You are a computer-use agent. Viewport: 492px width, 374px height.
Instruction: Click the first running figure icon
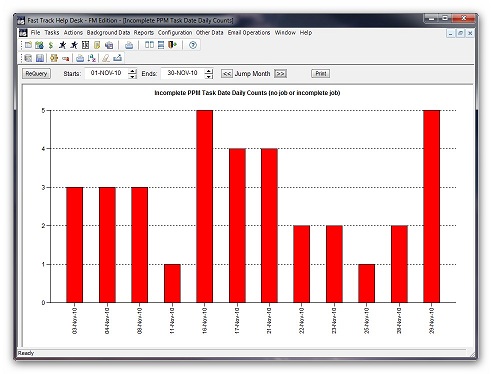pyautogui.click(x=62, y=45)
